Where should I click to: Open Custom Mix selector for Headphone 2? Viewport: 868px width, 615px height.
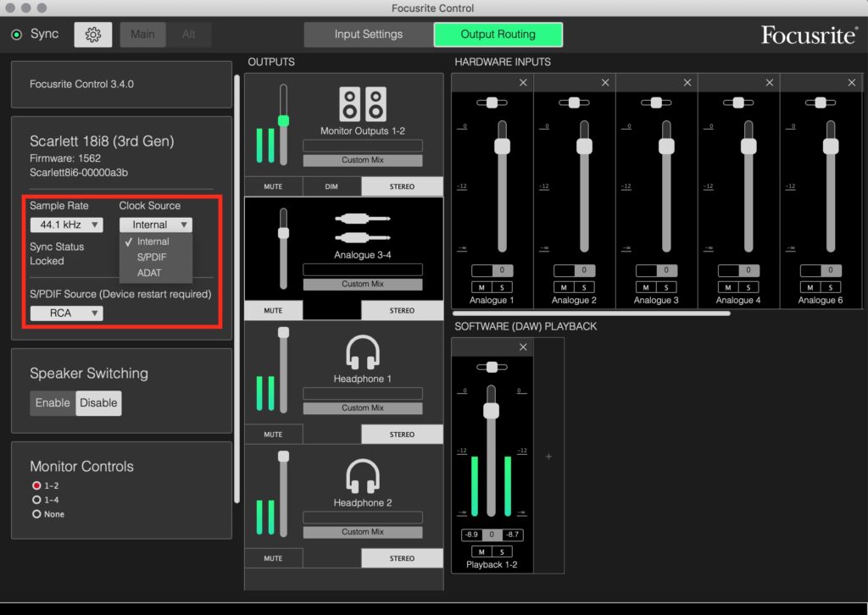pos(363,531)
